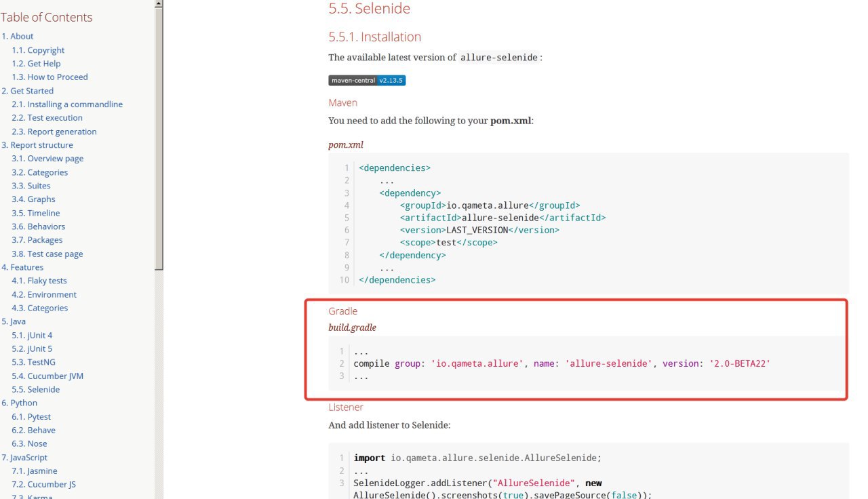Viewport: 868px width, 499px height.
Task: Open '5.4. Cucumber JVM' link
Action: tap(47, 376)
